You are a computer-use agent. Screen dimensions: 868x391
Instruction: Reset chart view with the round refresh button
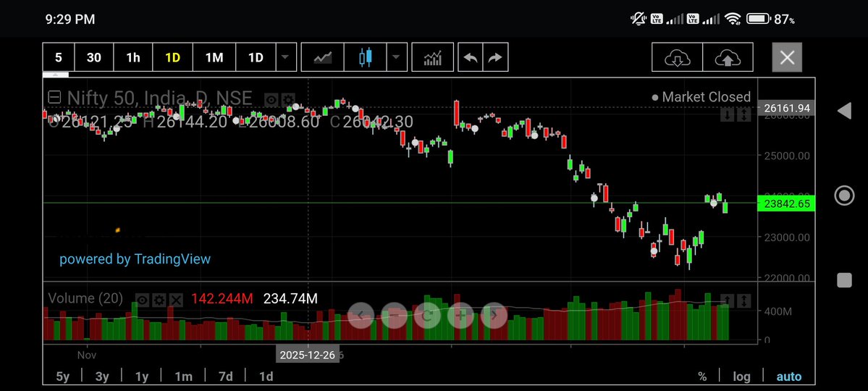pos(427,316)
